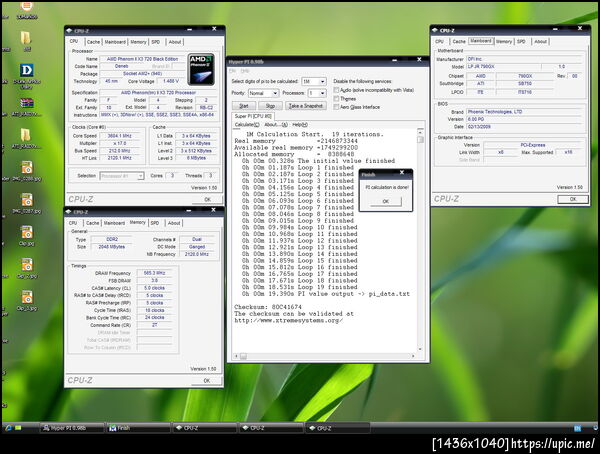The image size is (600, 454).
Task: Open the Calculate(C) menu in Super PI
Action: click(x=247, y=125)
